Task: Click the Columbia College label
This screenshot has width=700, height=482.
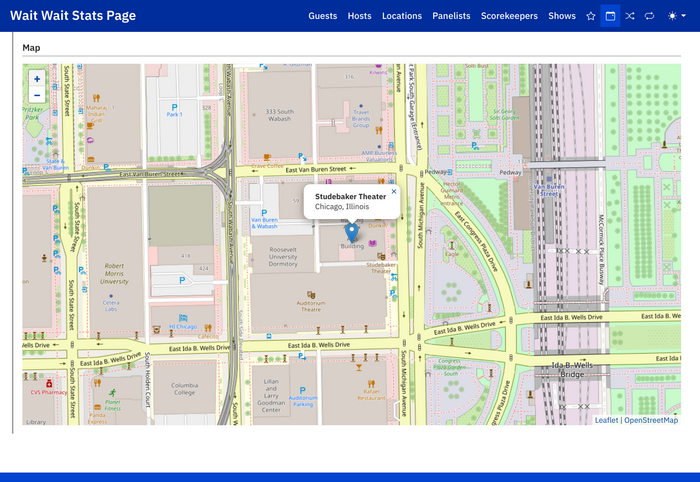Action: click(x=184, y=389)
